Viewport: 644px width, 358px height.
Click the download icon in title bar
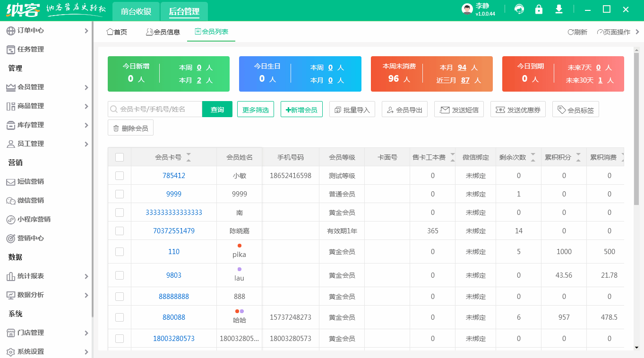[558, 9]
